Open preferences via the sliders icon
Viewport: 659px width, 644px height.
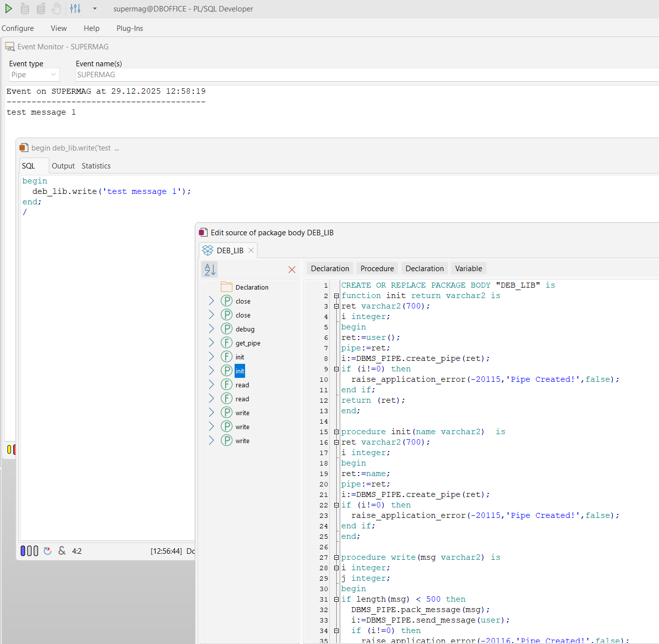(x=75, y=8)
